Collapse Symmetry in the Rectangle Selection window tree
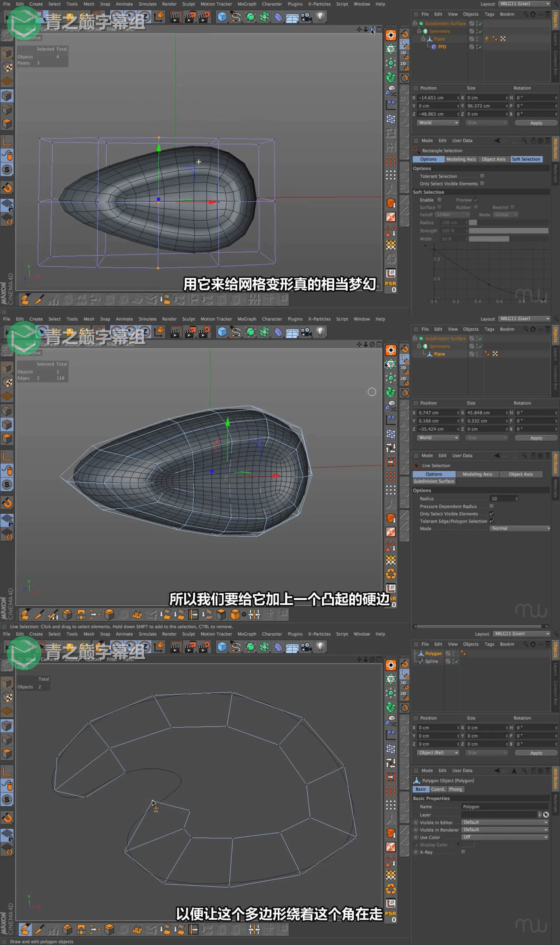 click(419, 31)
